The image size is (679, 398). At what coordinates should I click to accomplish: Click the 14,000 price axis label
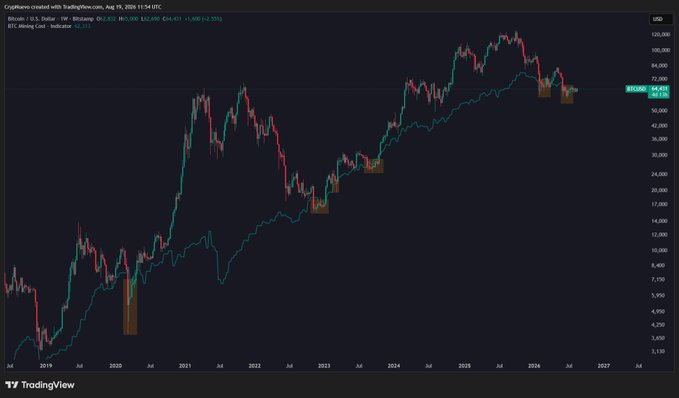(661, 221)
